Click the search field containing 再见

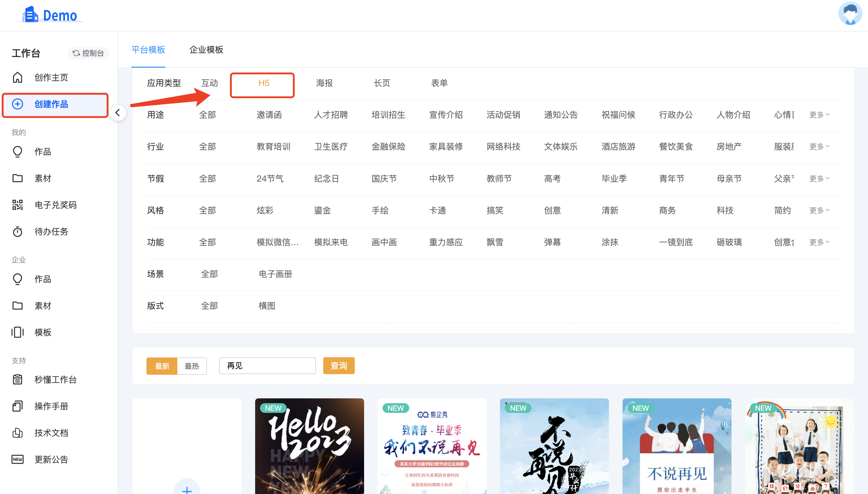click(267, 366)
